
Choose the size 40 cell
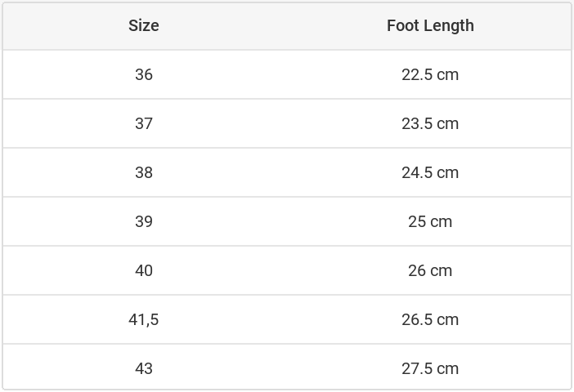coord(144,270)
